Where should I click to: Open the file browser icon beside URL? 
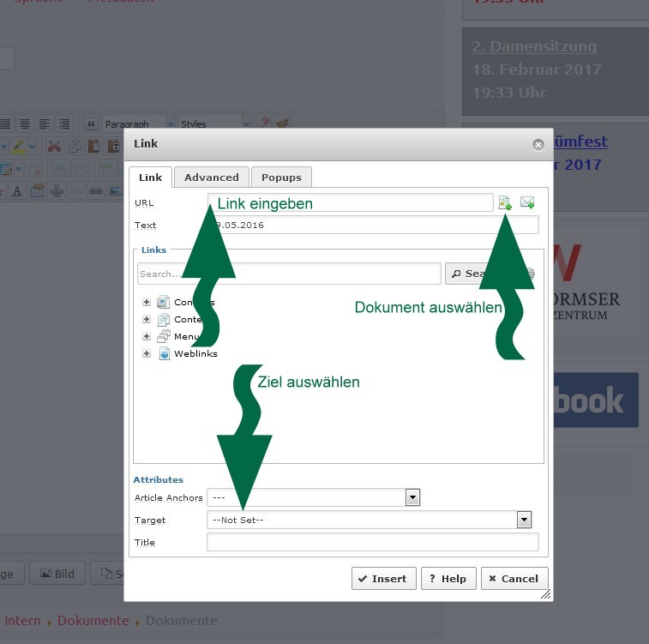tap(505, 202)
